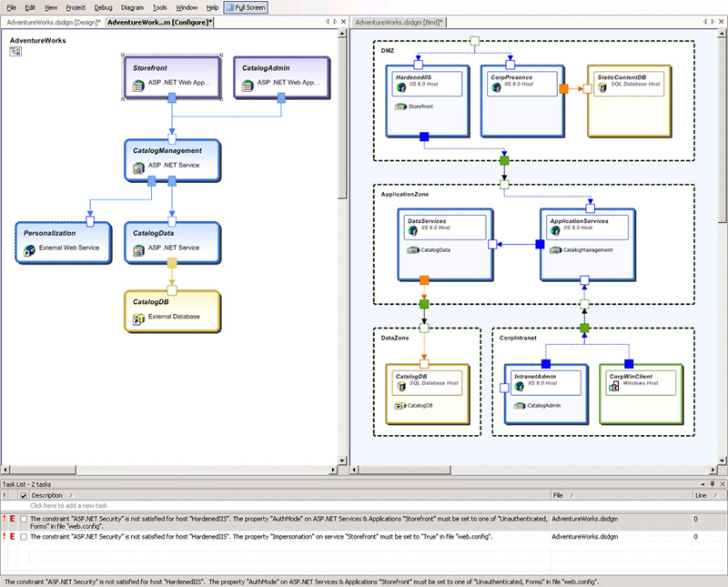
Task: Click the Personalization External Web Service icon
Action: point(29,251)
